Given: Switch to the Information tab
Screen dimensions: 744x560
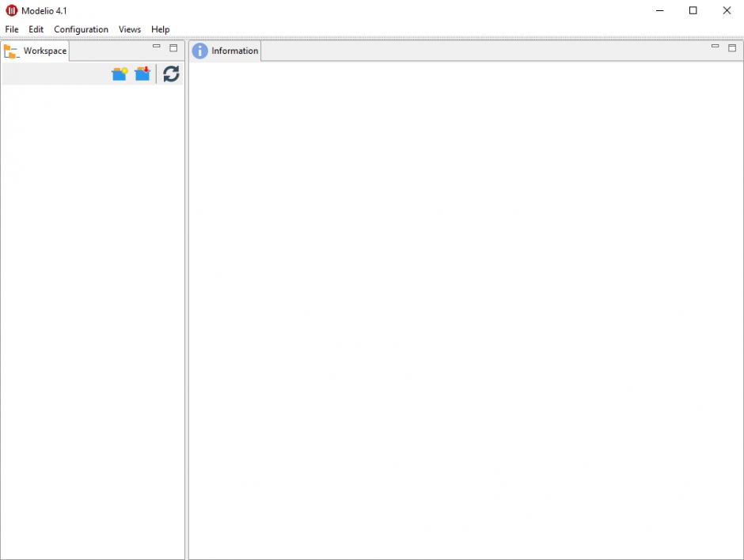Looking at the screenshot, I should [x=226, y=51].
